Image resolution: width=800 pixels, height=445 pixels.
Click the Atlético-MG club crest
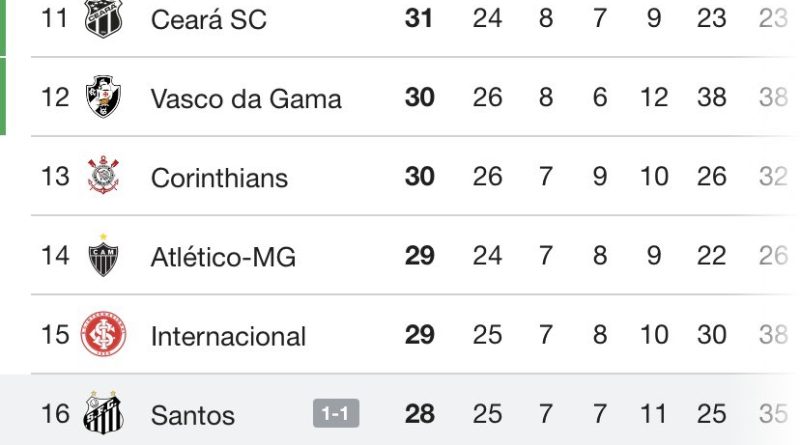click(103, 256)
